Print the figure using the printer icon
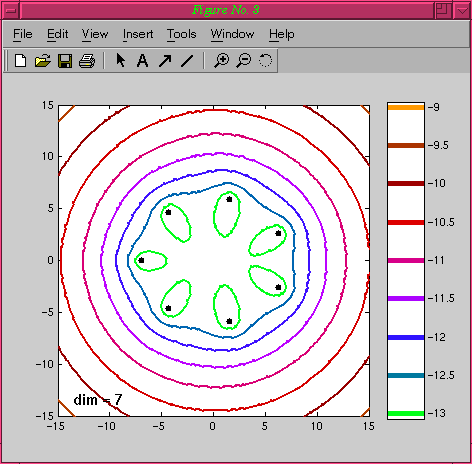Screen dimensions: 472x464 (87, 61)
